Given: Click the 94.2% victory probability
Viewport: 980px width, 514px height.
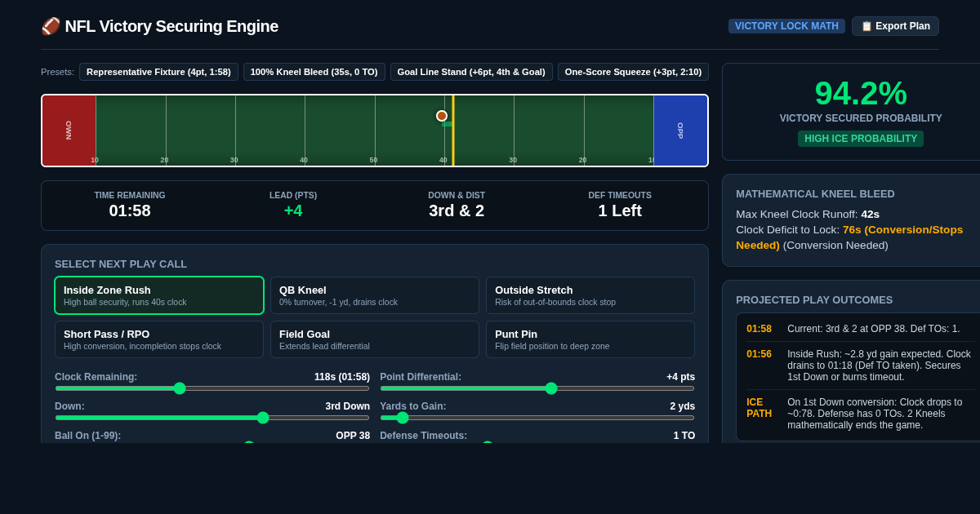Looking at the screenshot, I should click(x=861, y=93).
